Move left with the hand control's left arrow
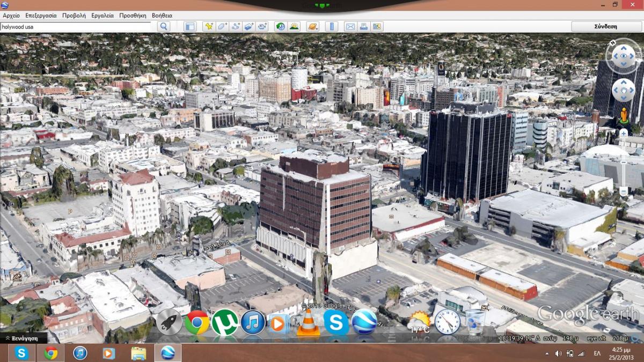Screen dimensions: 644x362 (x=615, y=90)
